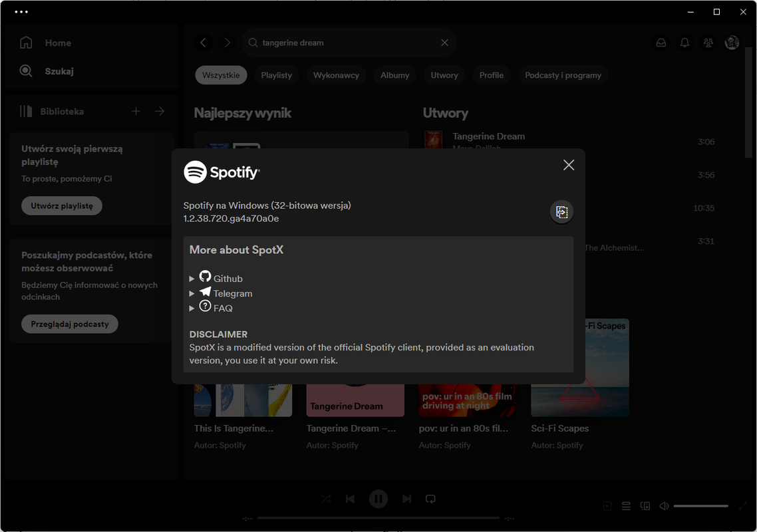Pause playback with the center button
The image size is (757, 532).
(x=378, y=499)
